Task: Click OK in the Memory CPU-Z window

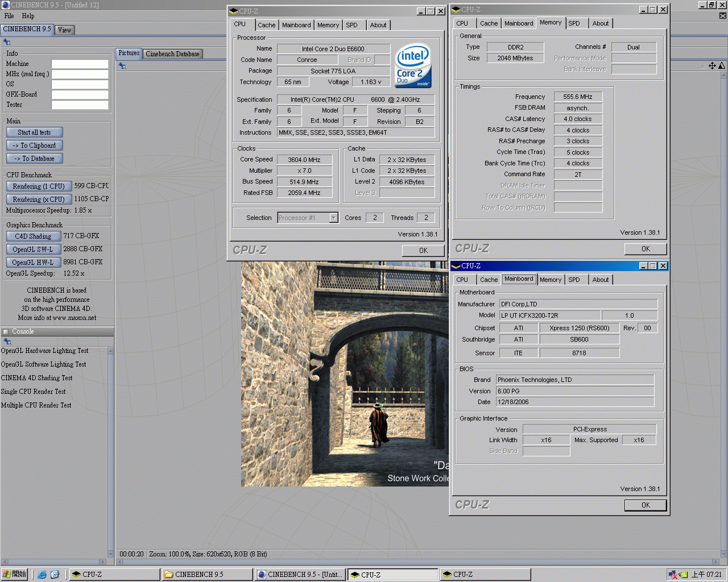Action: 646,249
